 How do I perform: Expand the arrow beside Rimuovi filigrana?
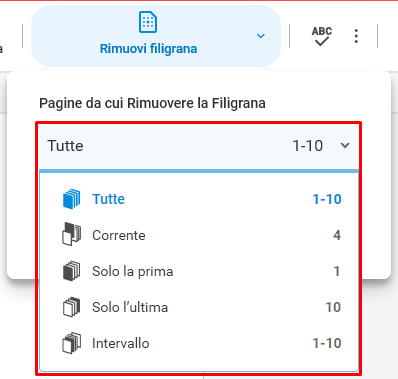point(261,36)
